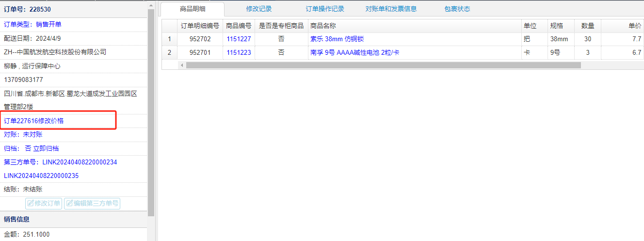Viewport: 644px width, 241px height.
Task: Click third-party number LINK20240408220000235
Action: pos(41,176)
